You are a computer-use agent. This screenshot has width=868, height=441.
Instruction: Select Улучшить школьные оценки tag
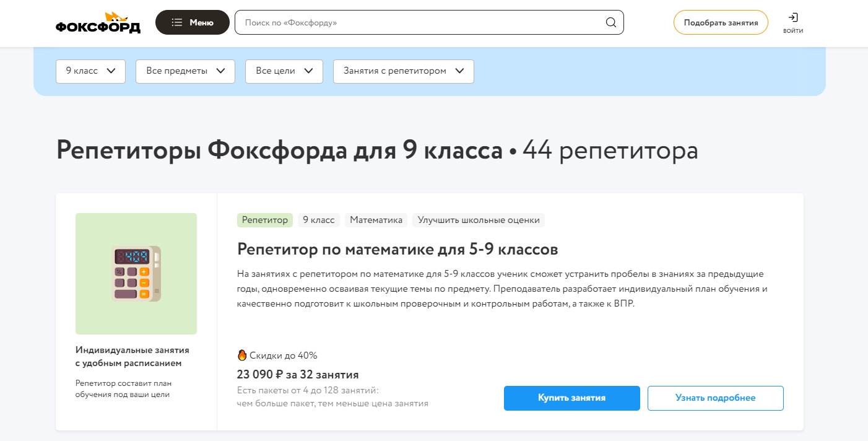(x=479, y=220)
